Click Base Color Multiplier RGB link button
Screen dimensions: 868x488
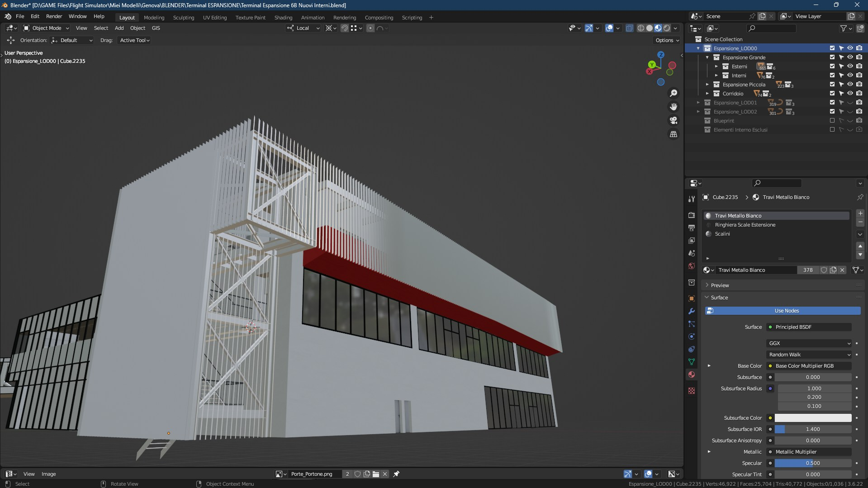point(809,366)
